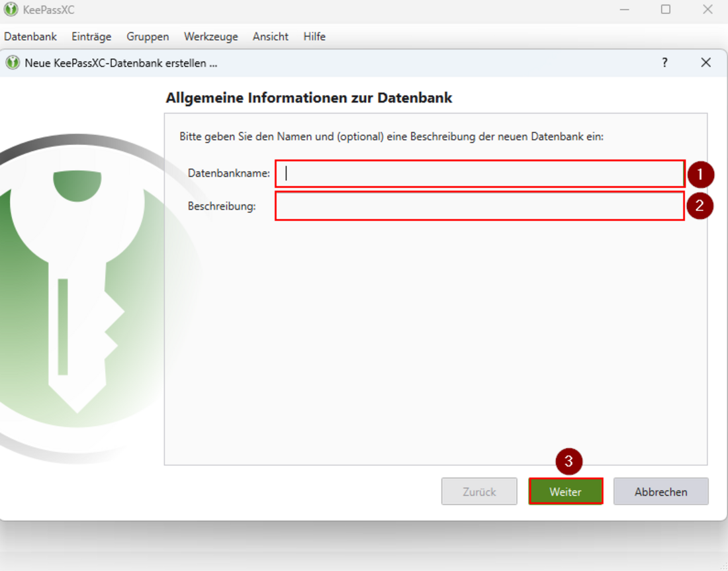
Task: Click KeePassXC icon in dialog title bar
Action: coord(13,63)
